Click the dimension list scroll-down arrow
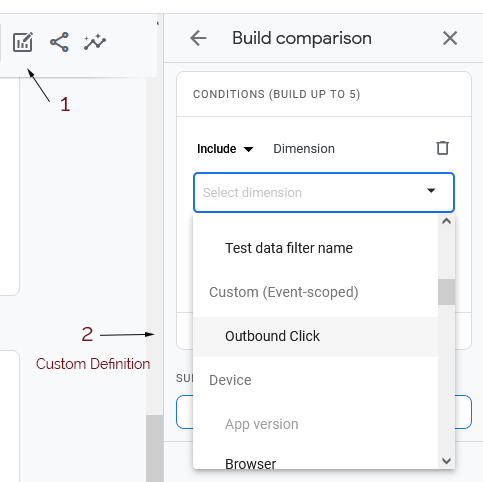483x482 pixels. coord(446,461)
